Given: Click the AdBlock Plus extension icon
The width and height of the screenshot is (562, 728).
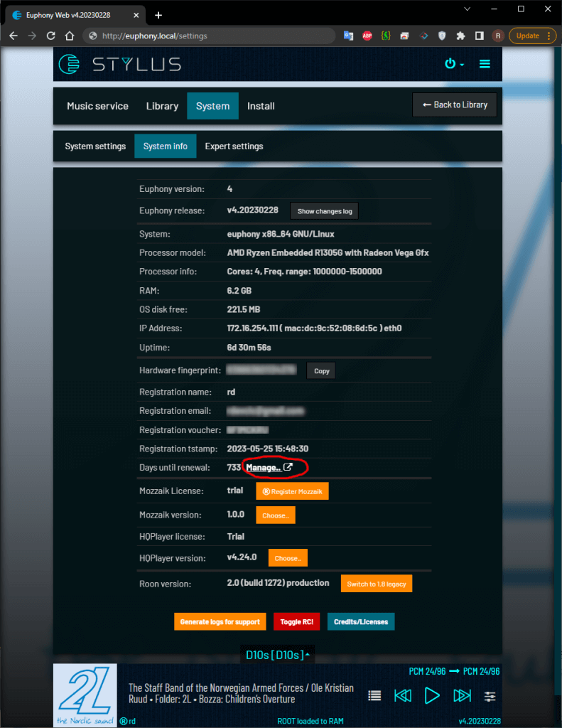Looking at the screenshot, I should pyautogui.click(x=367, y=36).
